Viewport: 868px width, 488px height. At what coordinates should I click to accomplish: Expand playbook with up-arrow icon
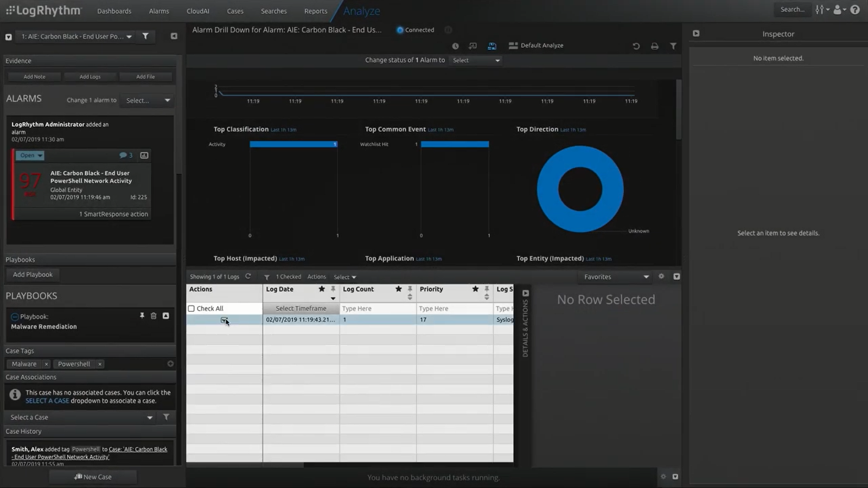pos(165,316)
